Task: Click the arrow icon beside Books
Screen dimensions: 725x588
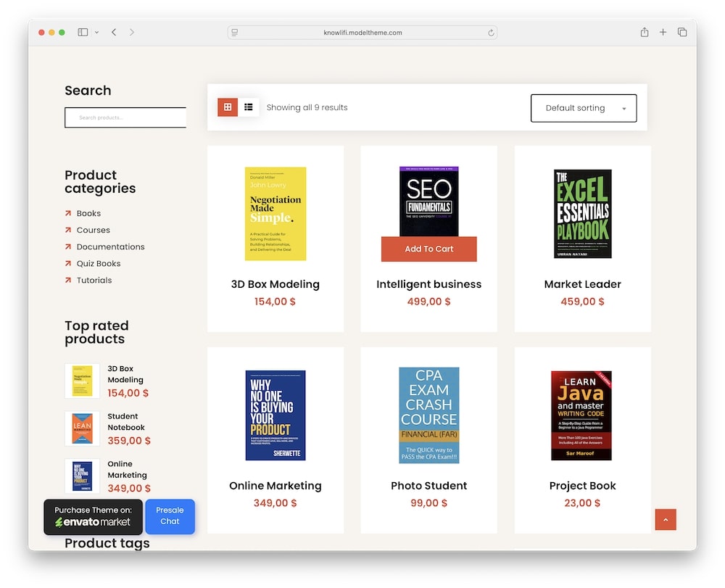Action: point(68,213)
